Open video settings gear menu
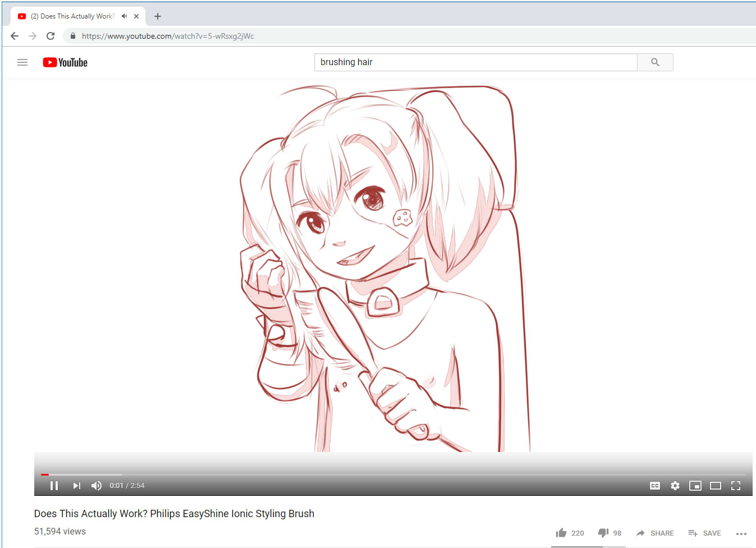Screen dimensions: 756x548 pos(675,486)
